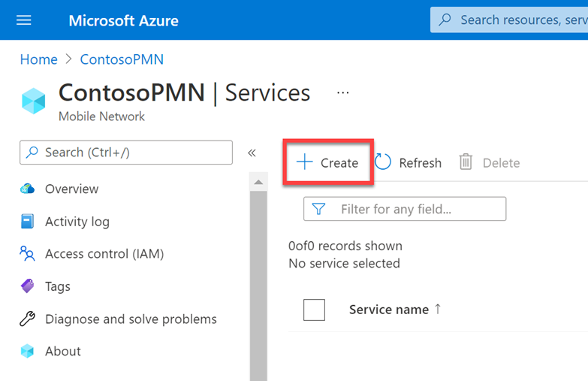Open the ContosoPMN breadcrumb link

122,59
